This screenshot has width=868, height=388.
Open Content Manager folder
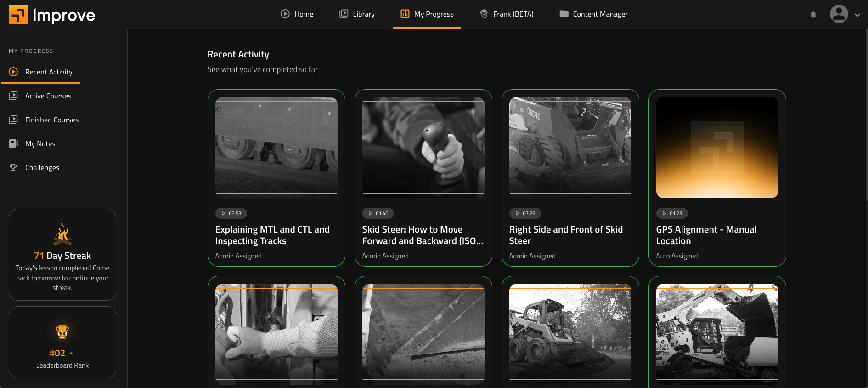[593, 14]
